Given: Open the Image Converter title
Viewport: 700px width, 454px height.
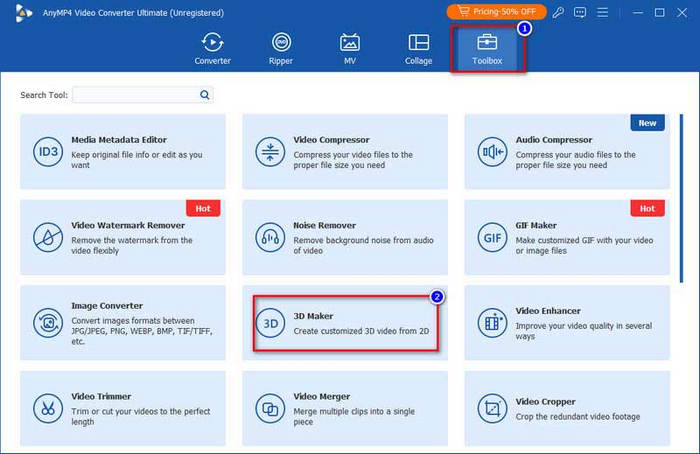Looking at the screenshot, I should point(107,306).
